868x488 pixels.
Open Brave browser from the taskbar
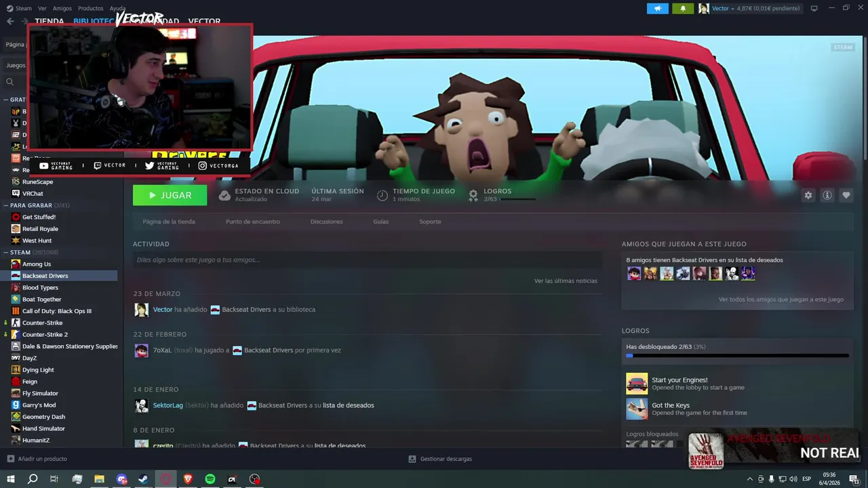coord(188,479)
